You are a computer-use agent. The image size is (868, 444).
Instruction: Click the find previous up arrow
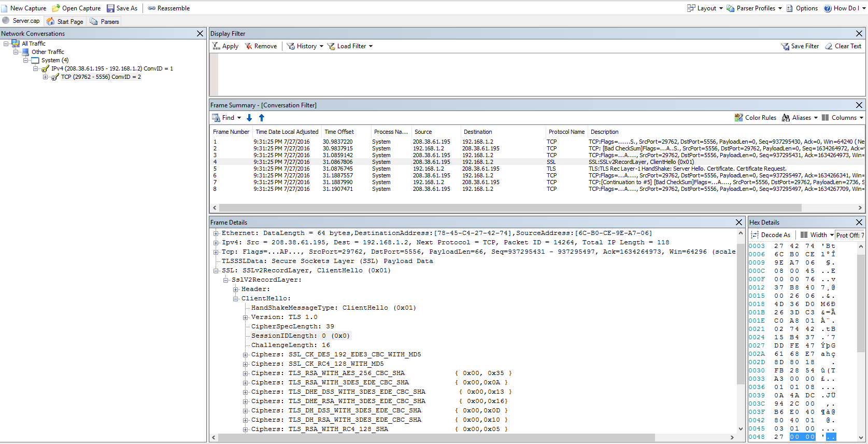(262, 118)
